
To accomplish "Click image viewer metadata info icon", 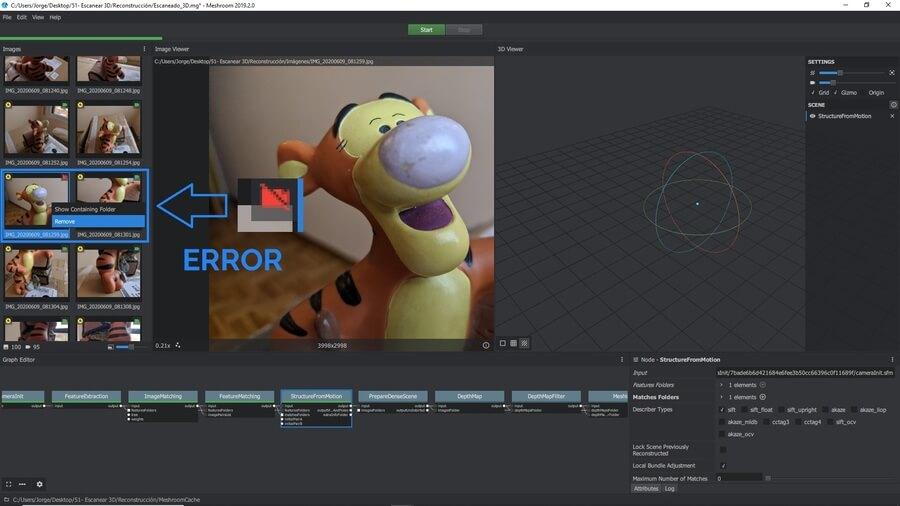I will (x=486, y=345).
